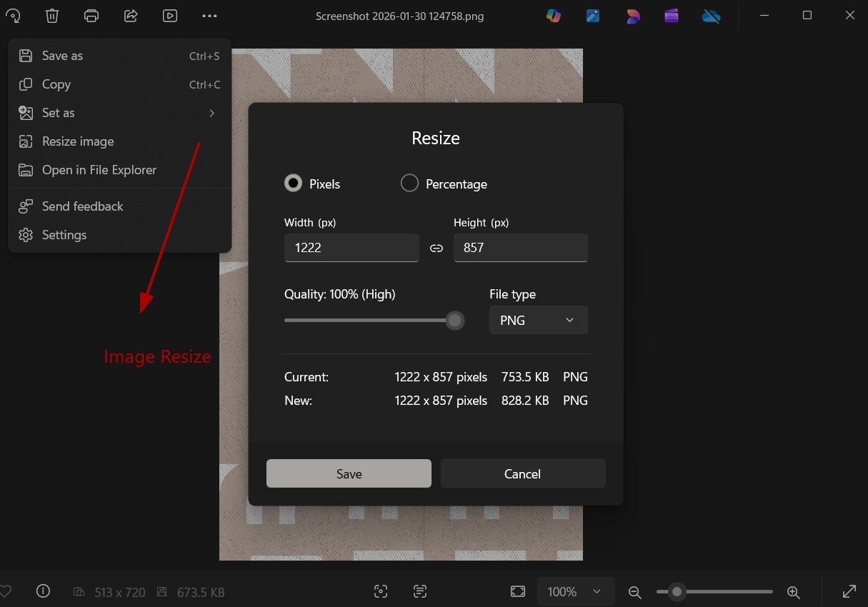Open the 100% zoom level dropdown
868x607 pixels.
point(576,591)
